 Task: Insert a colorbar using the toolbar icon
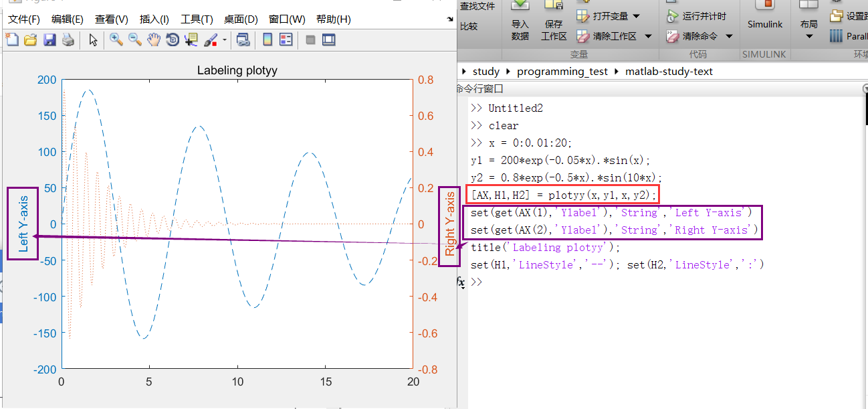(x=267, y=40)
